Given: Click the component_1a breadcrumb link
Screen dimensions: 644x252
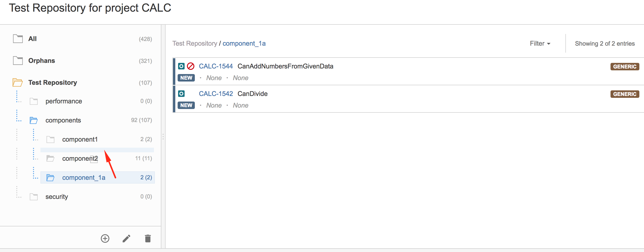Looking at the screenshot, I should (x=244, y=44).
